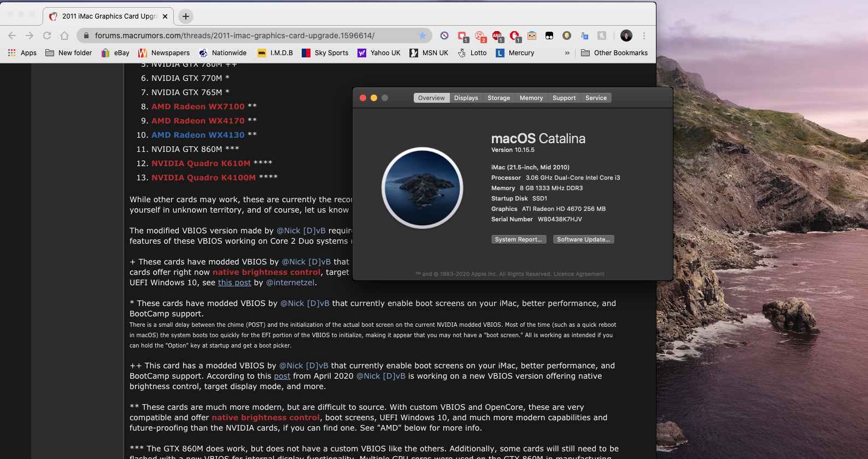Click the System Report button

click(x=518, y=239)
